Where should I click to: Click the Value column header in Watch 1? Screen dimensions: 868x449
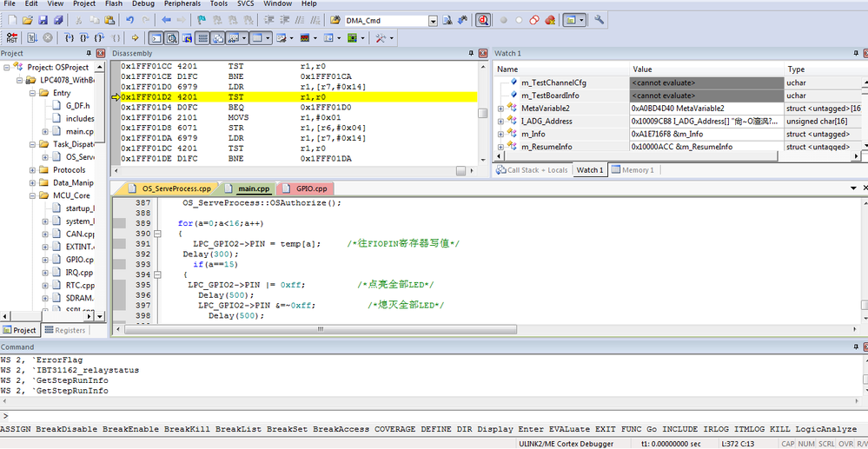click(706, 69)
